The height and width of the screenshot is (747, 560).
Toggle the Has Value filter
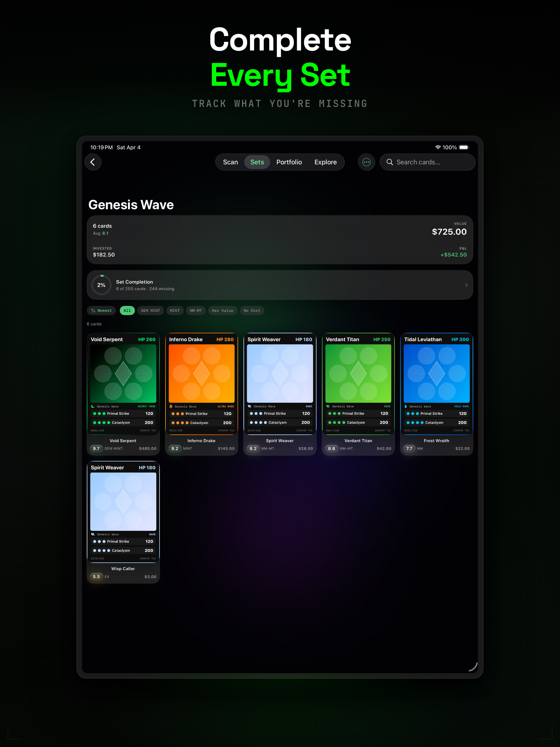click(222, 311)
